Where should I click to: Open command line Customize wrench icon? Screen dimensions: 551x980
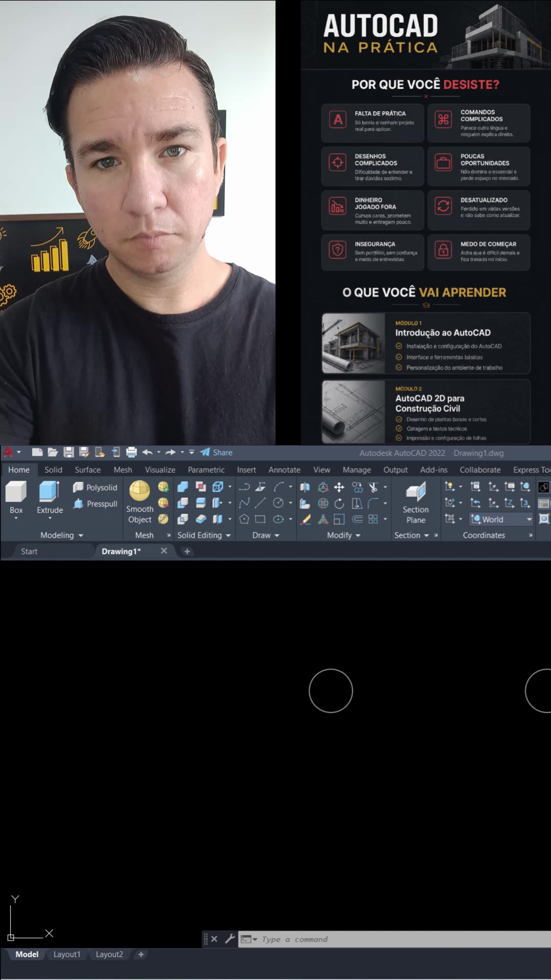230,939
